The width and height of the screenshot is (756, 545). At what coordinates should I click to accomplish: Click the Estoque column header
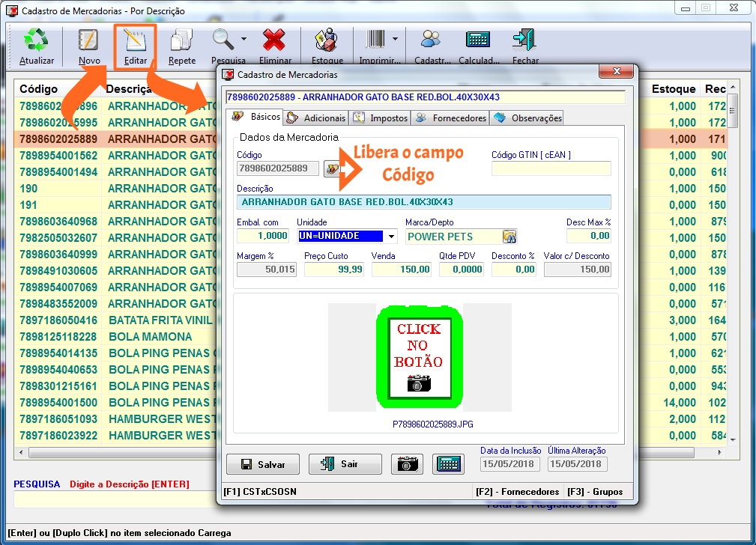pos(673,89)
